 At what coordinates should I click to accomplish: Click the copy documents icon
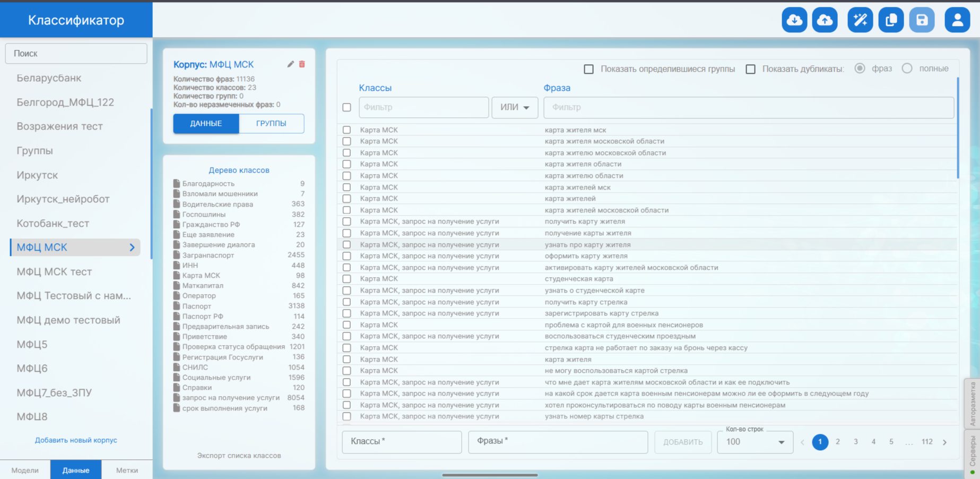[x=891, y=20]
